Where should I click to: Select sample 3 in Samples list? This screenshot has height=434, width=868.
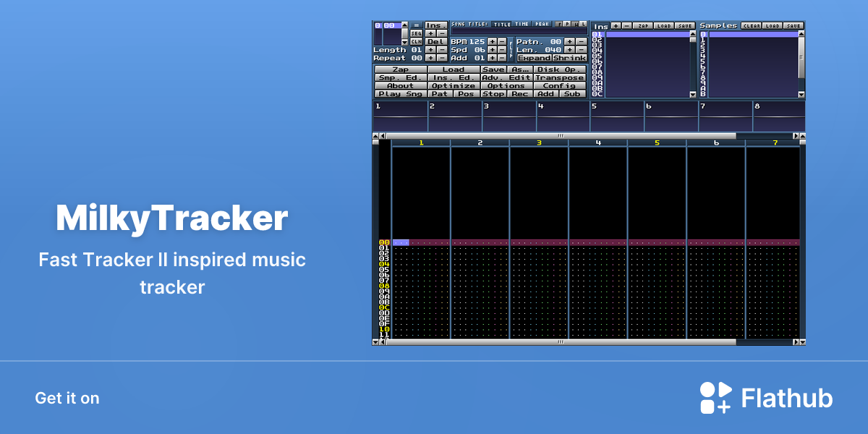click(x=749, y=51)
